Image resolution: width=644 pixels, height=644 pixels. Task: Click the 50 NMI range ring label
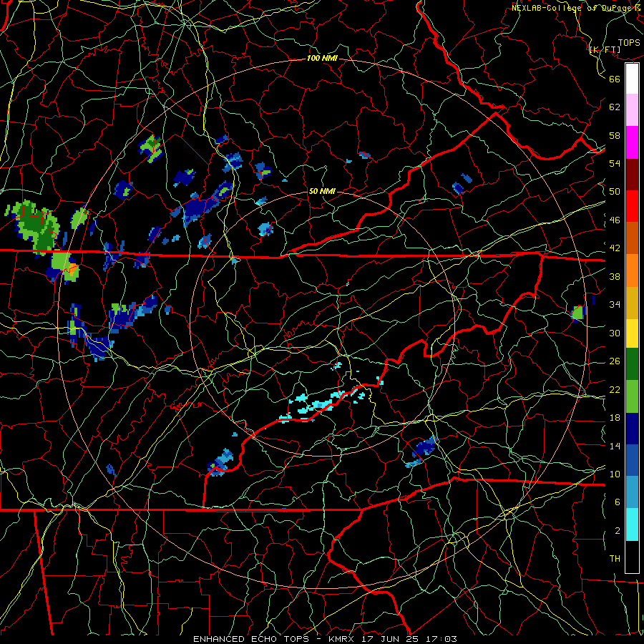[x=321, y=191]
